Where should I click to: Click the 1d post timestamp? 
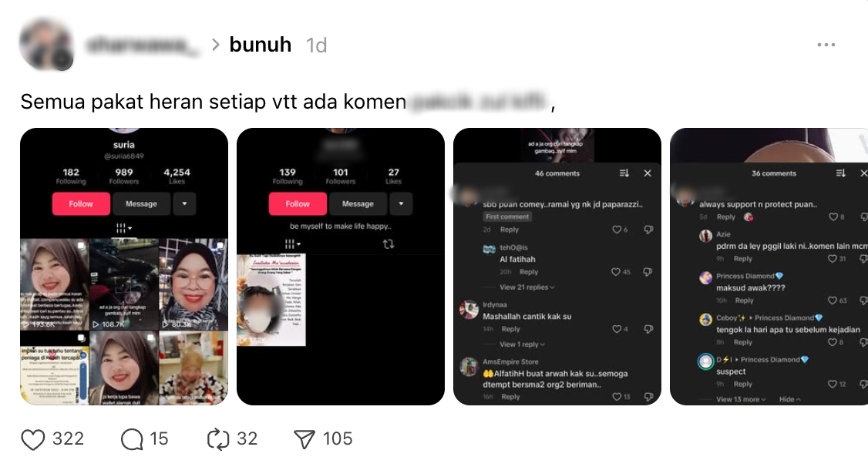point(317,45)
